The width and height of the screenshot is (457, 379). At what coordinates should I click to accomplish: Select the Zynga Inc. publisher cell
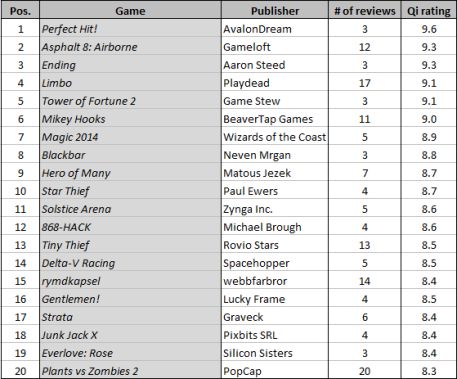point(275,209)
